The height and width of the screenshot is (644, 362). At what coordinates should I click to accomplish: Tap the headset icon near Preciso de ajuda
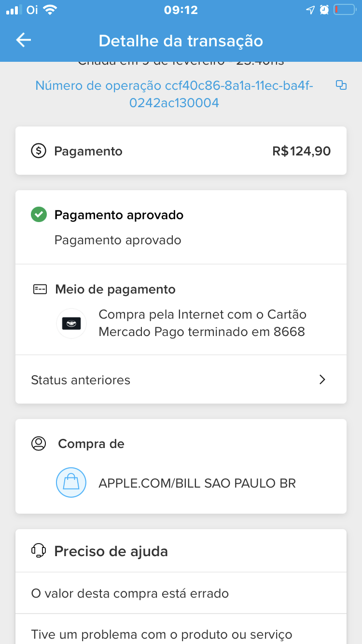point(39,550)
